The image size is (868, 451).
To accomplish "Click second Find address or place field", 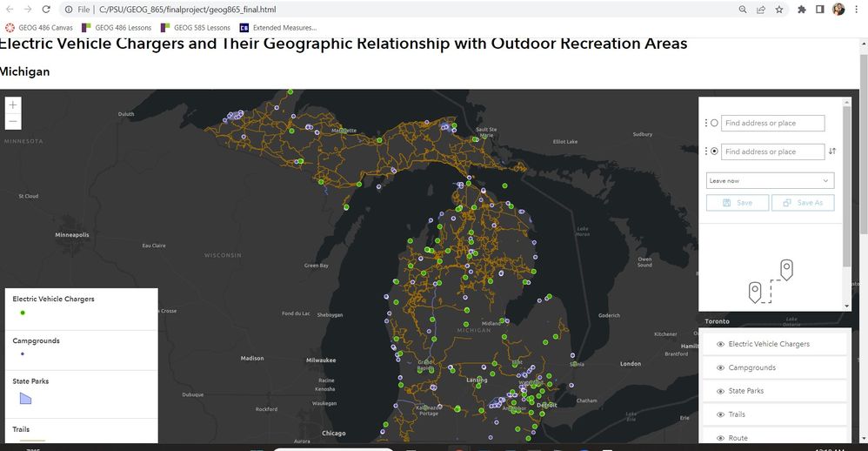I will [x=773, y=151].
